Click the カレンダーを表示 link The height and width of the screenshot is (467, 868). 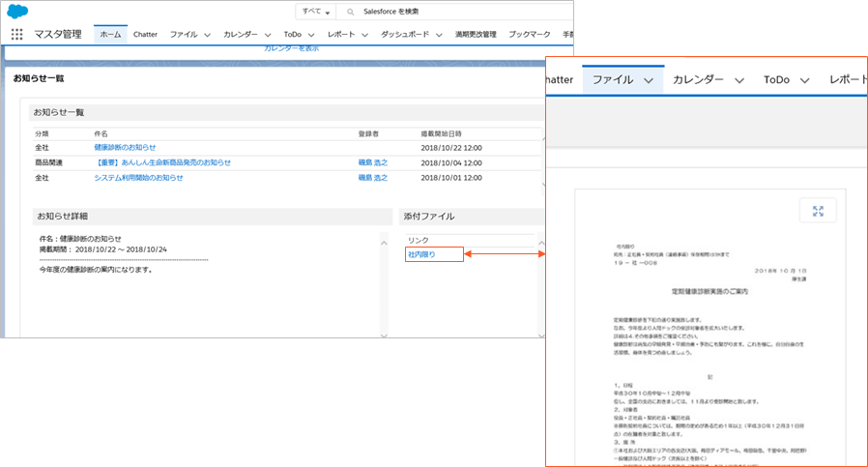point(291,48)
